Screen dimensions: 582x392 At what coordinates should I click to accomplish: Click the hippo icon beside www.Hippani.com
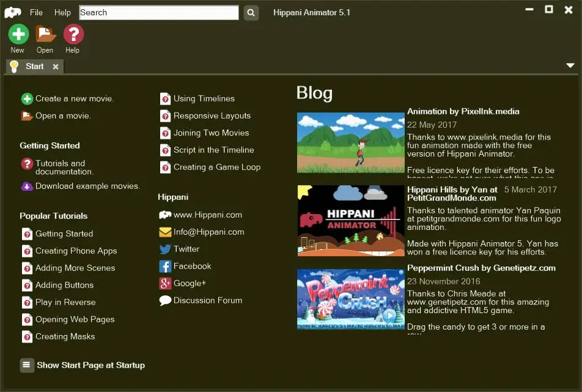165,215
